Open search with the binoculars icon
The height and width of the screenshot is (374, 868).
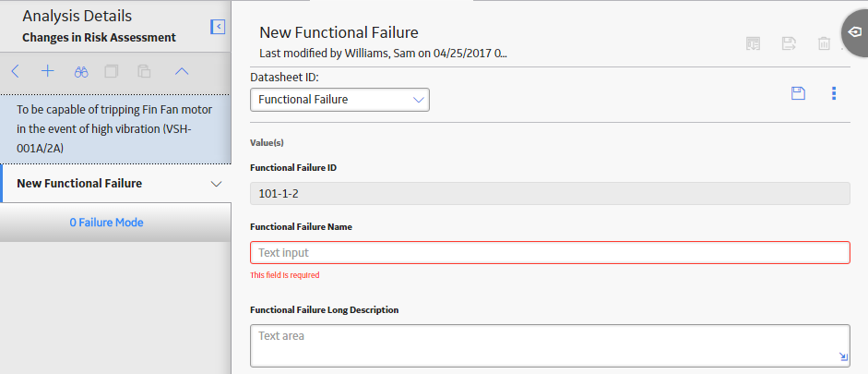[x=81, y=71]
